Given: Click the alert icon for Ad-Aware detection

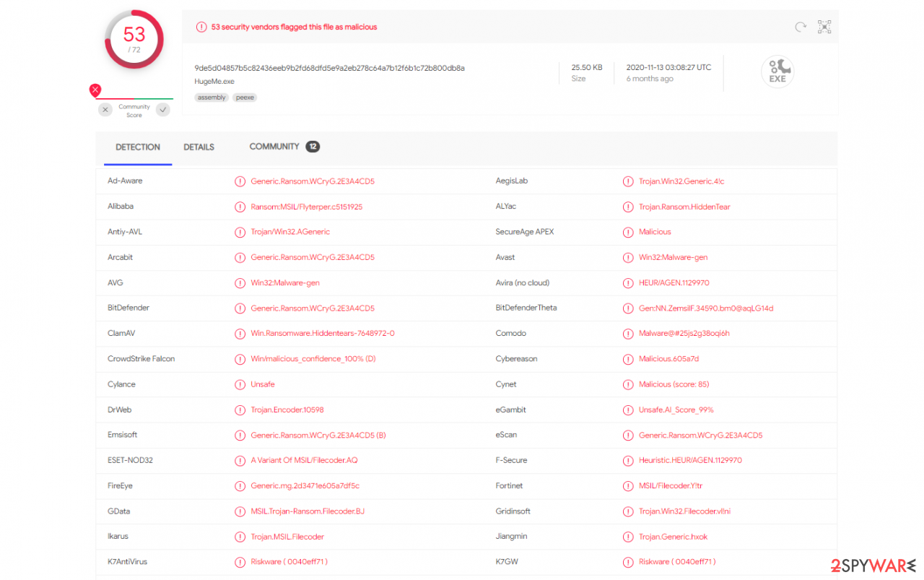Looking at the screenshot, I should [240, 181].
